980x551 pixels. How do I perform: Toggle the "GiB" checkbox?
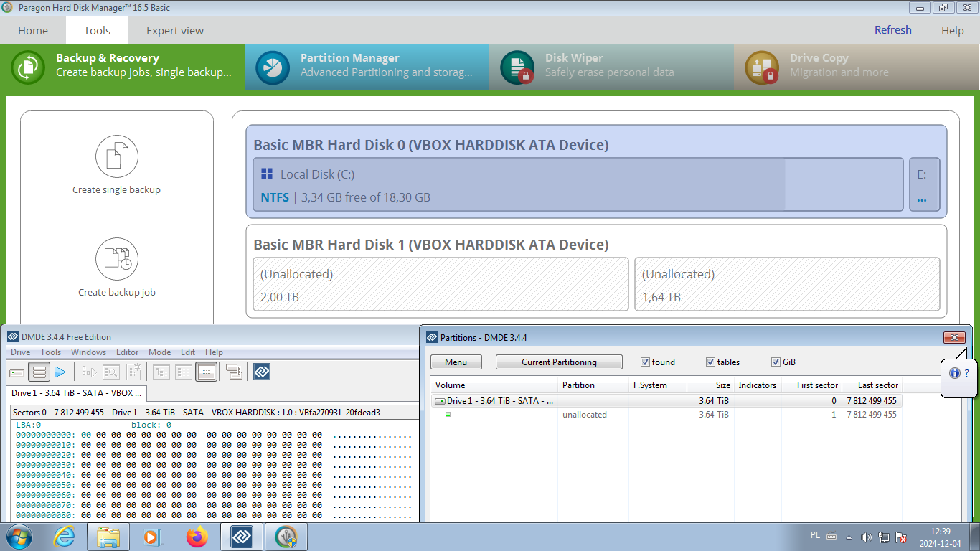pyautogui.click(x=776, y=362)
